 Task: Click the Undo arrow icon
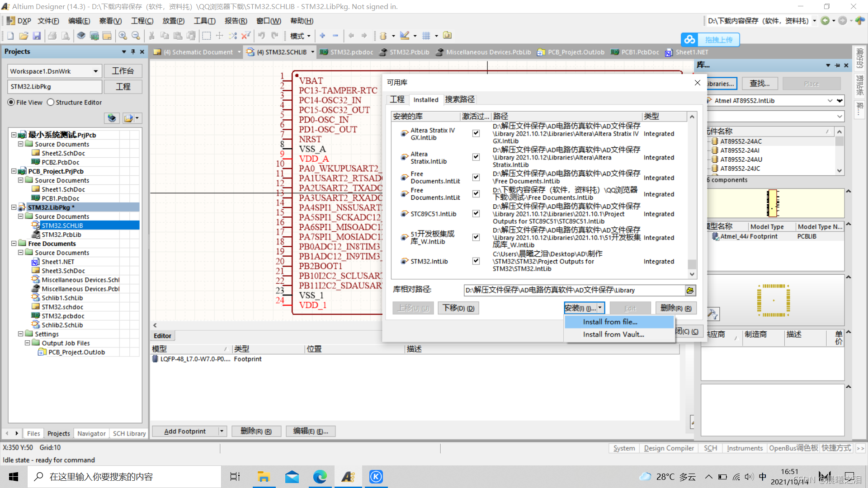coord(261,36)
